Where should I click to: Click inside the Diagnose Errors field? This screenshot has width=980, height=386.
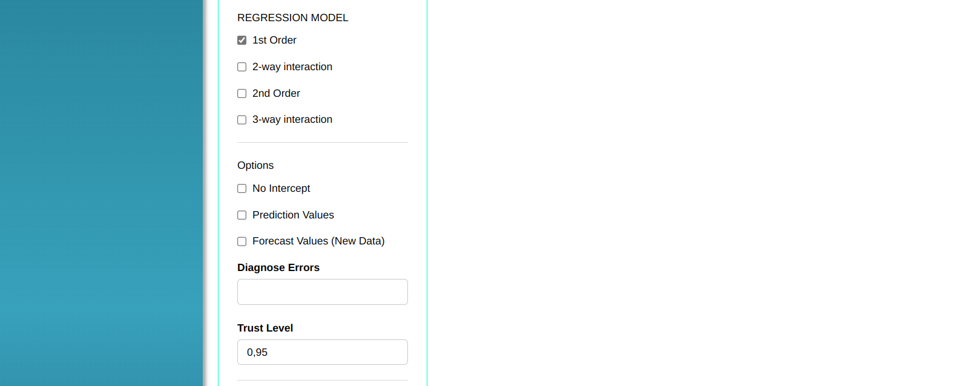(322, 292)
